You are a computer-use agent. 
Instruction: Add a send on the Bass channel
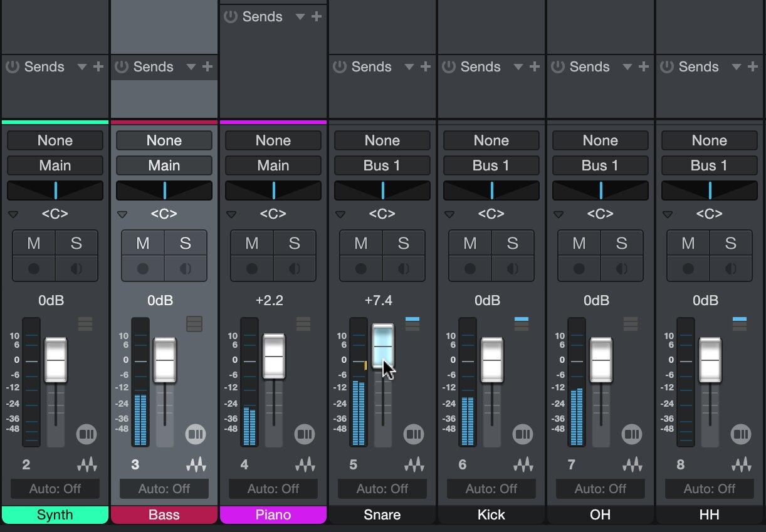coord(207,66)
